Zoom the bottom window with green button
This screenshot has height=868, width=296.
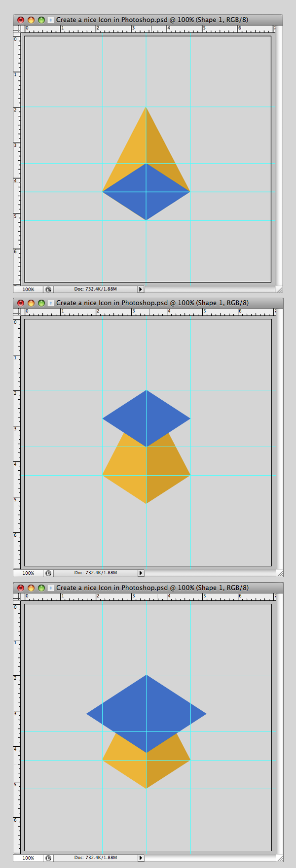pos(41,588)
